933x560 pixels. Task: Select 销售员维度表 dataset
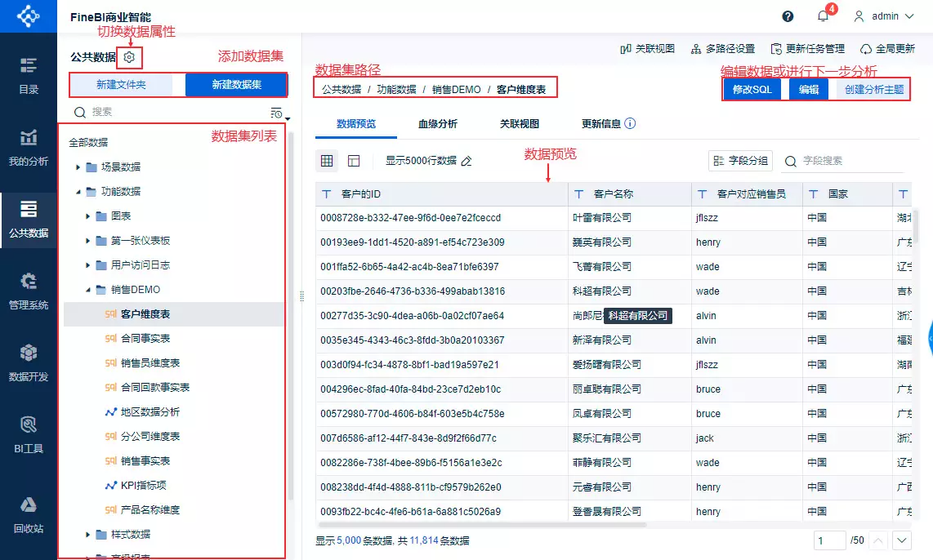(174, 363)
